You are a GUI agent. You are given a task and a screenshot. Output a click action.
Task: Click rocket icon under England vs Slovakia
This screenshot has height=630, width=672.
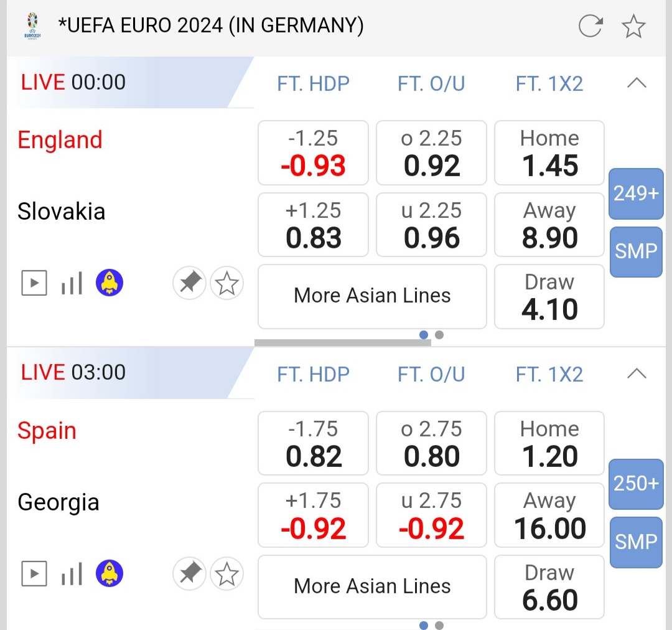(x=110, y=284)
